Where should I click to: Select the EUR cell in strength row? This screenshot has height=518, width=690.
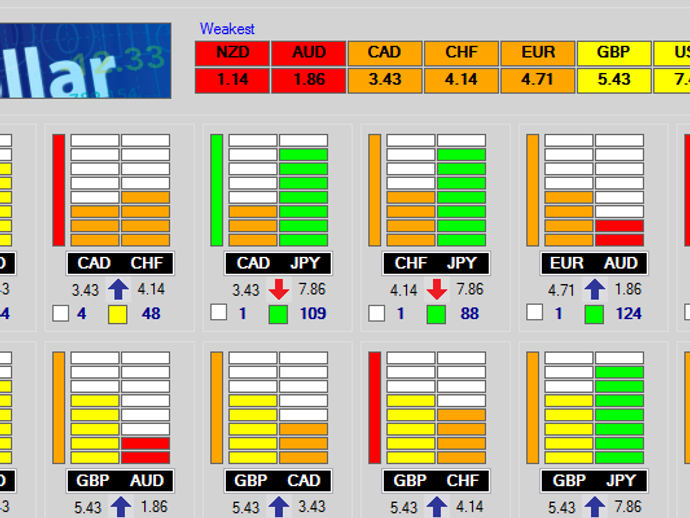tap(538, 53)
